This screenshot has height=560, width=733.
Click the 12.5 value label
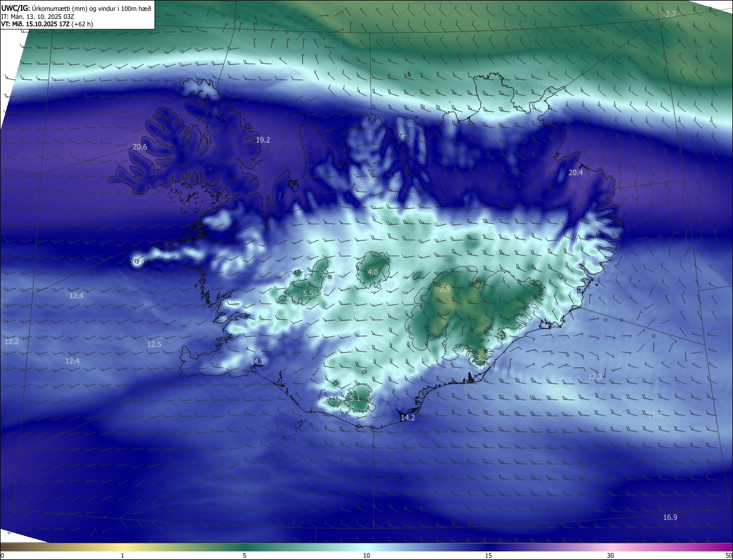(154, 344)
